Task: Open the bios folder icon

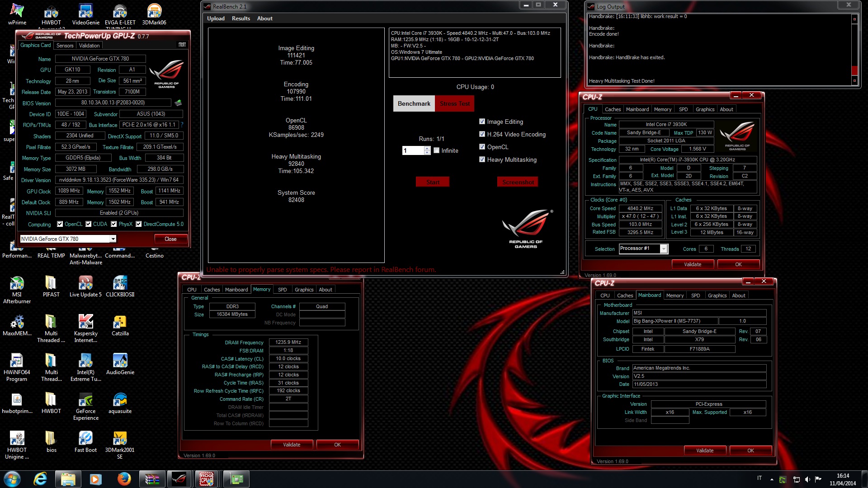Action: tap(51, 442)
